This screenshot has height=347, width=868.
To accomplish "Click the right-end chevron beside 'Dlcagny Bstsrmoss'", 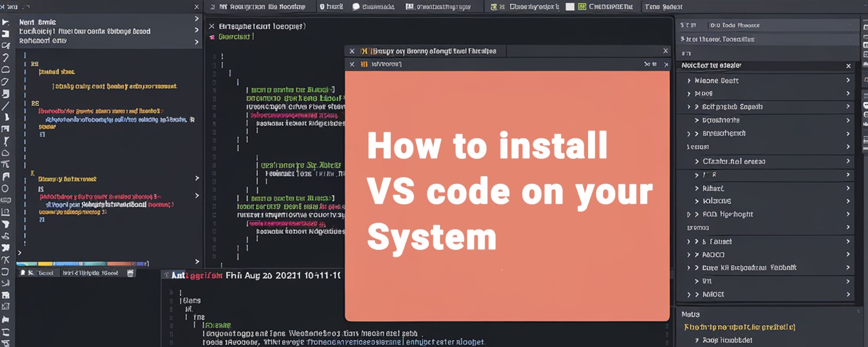I will (x=197, y=178).
